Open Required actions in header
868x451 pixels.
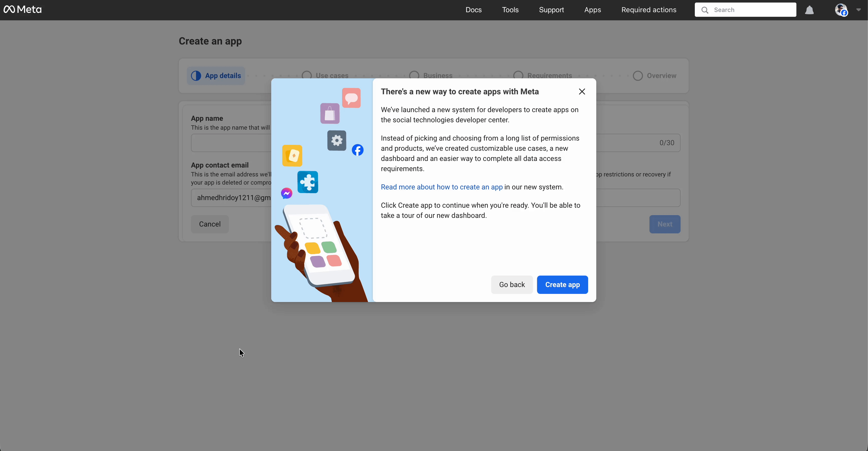point(649,10)
